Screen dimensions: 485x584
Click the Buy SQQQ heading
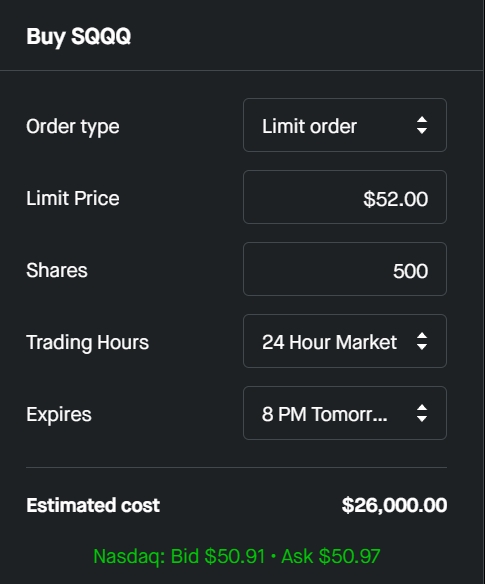tap(79, 37)
